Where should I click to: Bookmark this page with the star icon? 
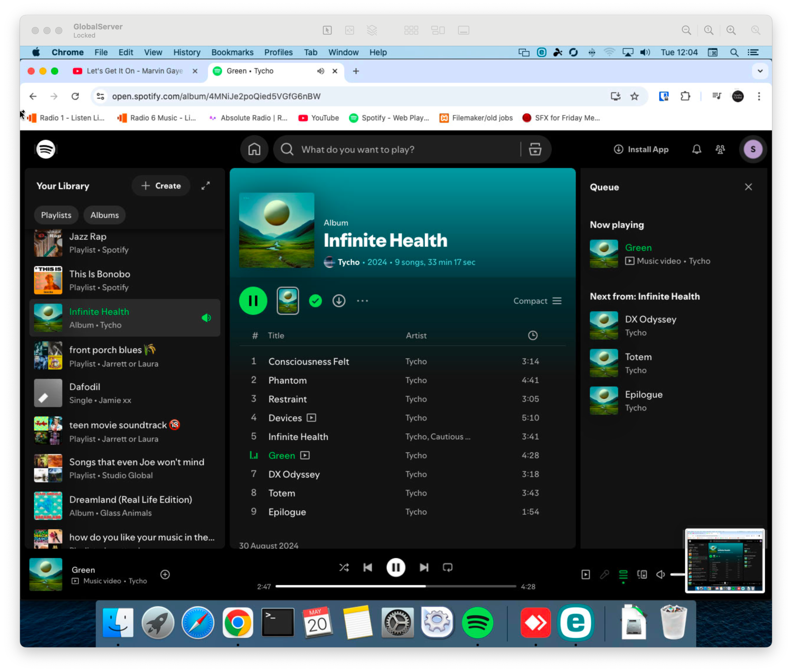pyautogui.click(x=634, y=96)
